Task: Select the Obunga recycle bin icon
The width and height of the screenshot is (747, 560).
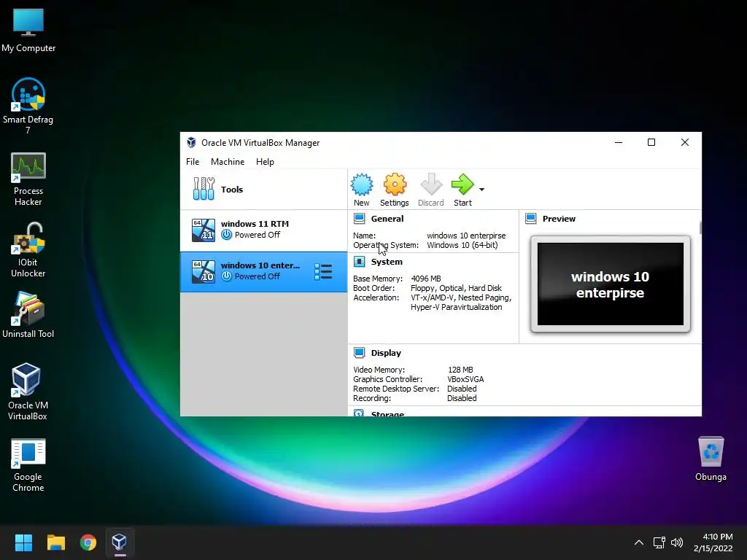Action: 711,459
